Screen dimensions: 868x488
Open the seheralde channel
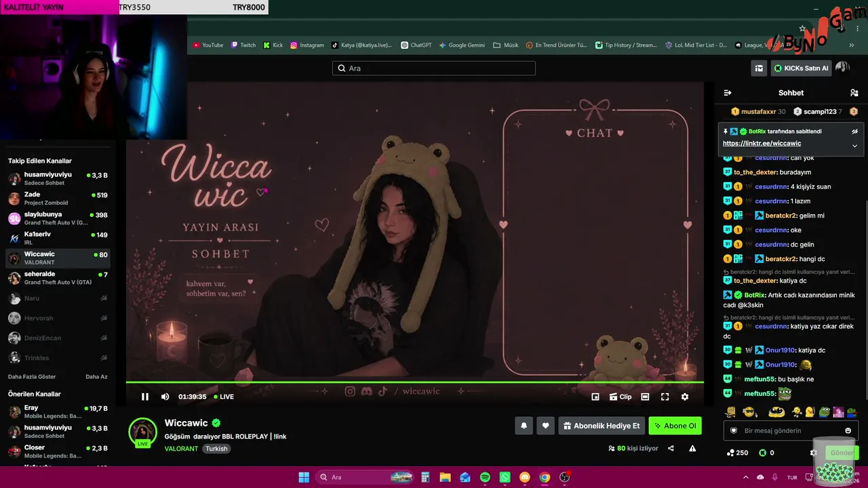pyautogui.click(x=58, y=278)
